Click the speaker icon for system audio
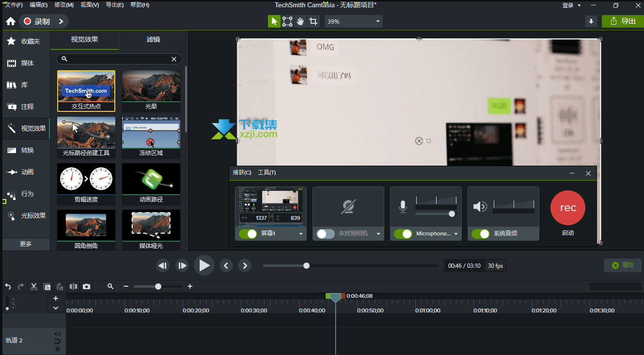Screen dimensions: 644x355 [480, 207]
